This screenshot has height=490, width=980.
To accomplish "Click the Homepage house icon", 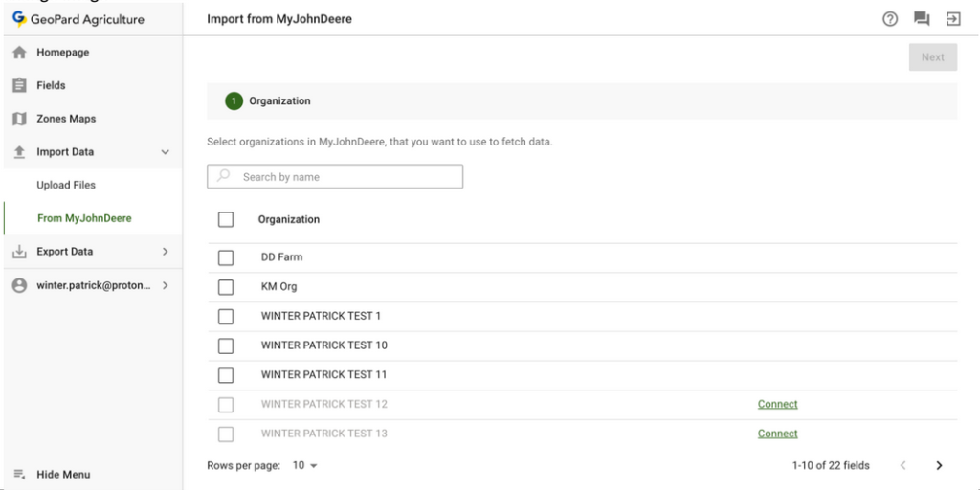I will tap(18, 53).
